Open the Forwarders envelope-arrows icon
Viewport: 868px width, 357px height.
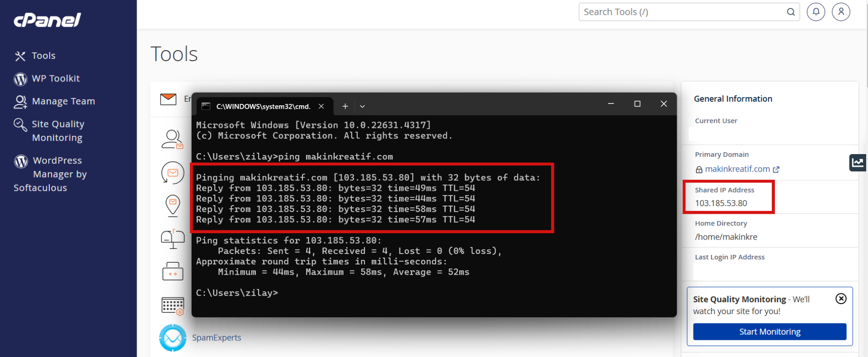173,173
